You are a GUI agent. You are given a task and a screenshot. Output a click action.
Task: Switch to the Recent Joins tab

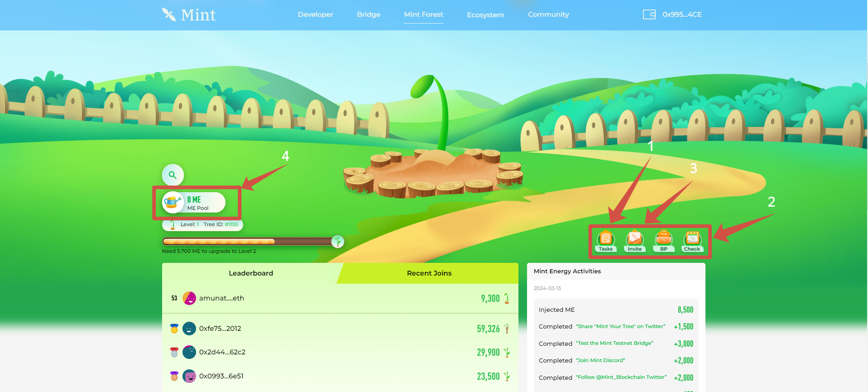(429, 273)
